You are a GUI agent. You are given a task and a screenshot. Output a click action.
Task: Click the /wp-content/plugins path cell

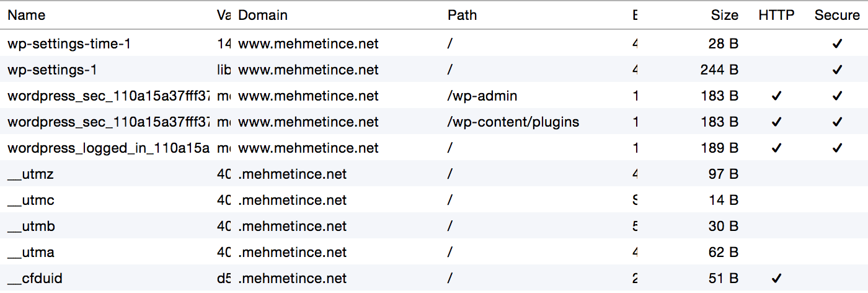[513, 122]
